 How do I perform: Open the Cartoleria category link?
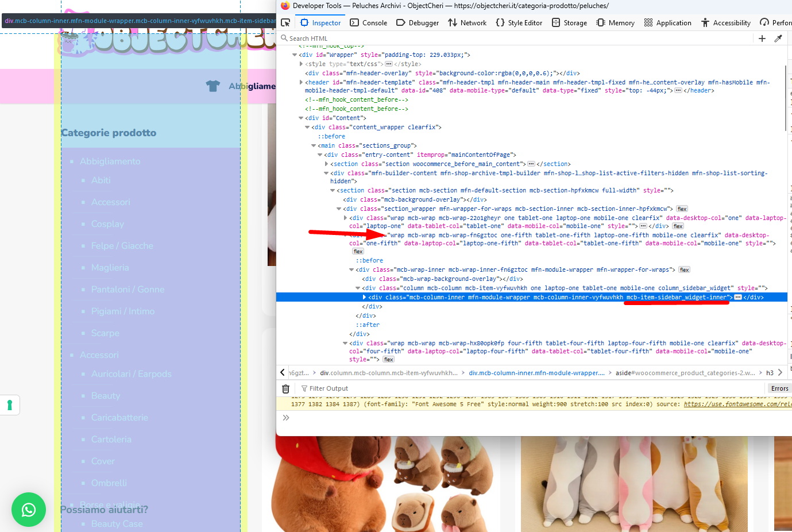coord(111,440)
